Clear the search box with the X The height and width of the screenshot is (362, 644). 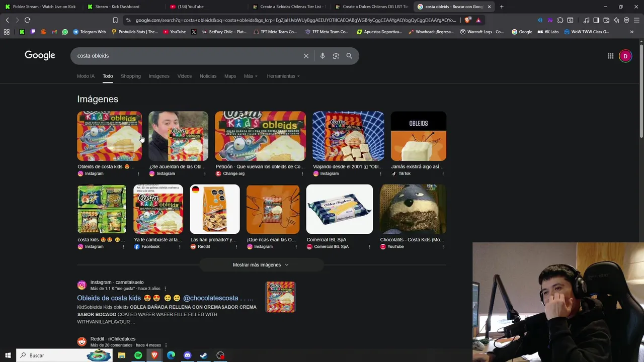pos(306,56)
